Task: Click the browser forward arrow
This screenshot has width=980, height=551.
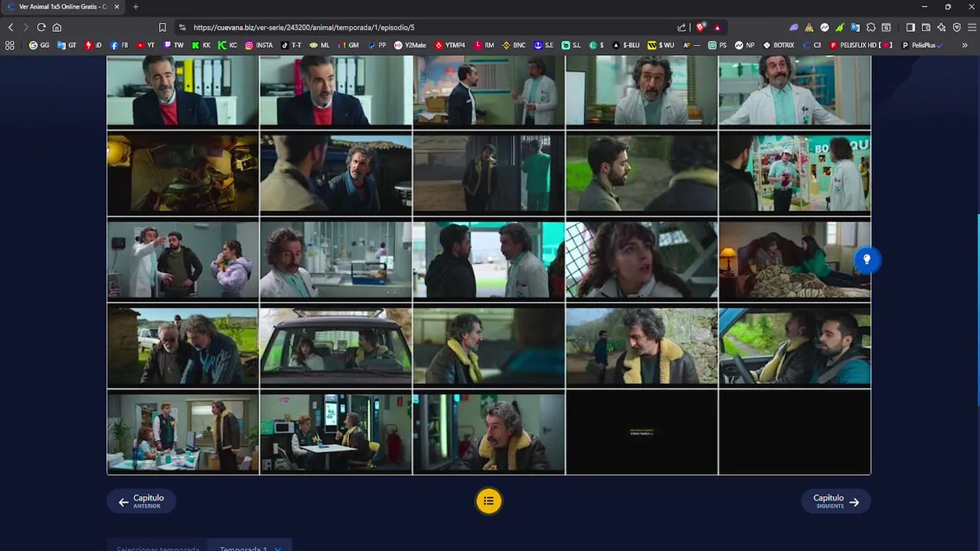Action: (26, 28)
